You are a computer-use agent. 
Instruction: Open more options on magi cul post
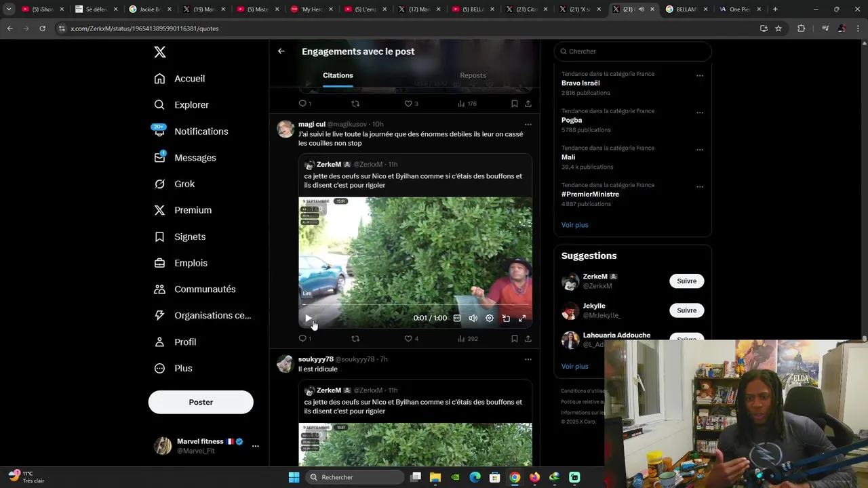tap(528, 124)
